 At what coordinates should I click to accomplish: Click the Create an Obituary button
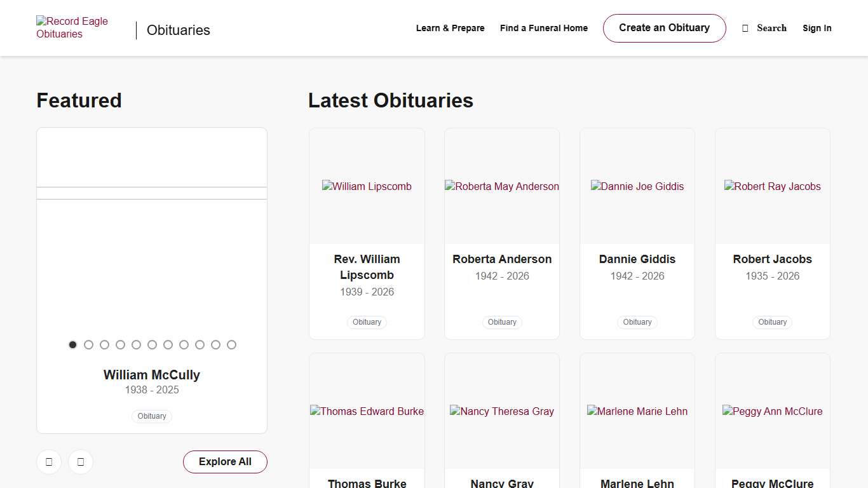(x=664, y=28)
